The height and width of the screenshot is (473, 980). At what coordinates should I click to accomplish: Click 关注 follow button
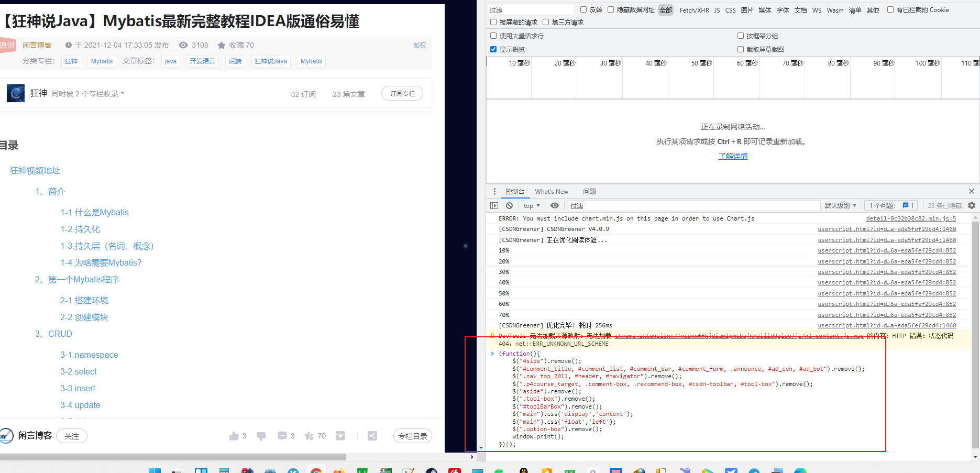(x=72, y=436)
